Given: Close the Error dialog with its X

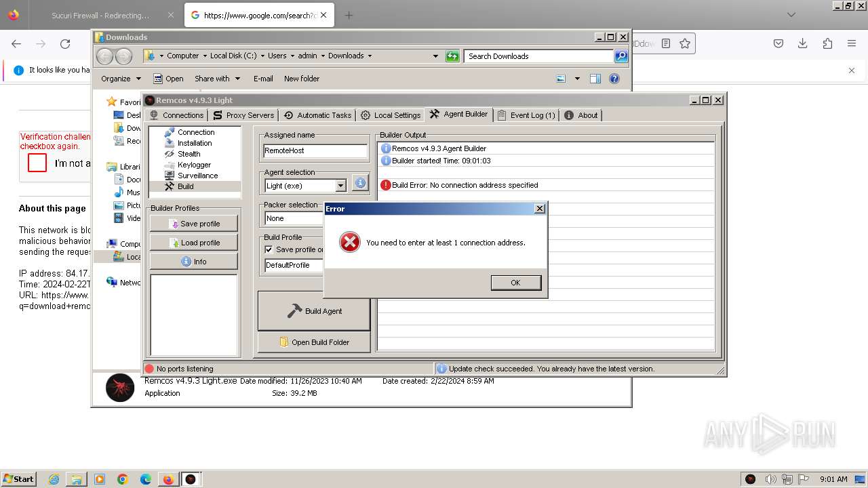Looking at the screenshot, I should coord(540,209).
